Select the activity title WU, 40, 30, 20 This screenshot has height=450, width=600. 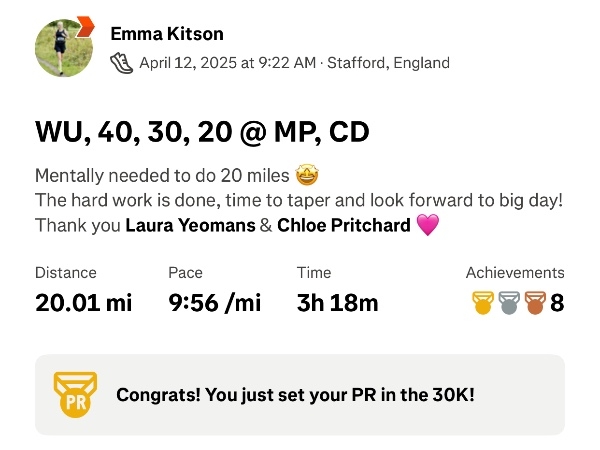tap(202, 132)
